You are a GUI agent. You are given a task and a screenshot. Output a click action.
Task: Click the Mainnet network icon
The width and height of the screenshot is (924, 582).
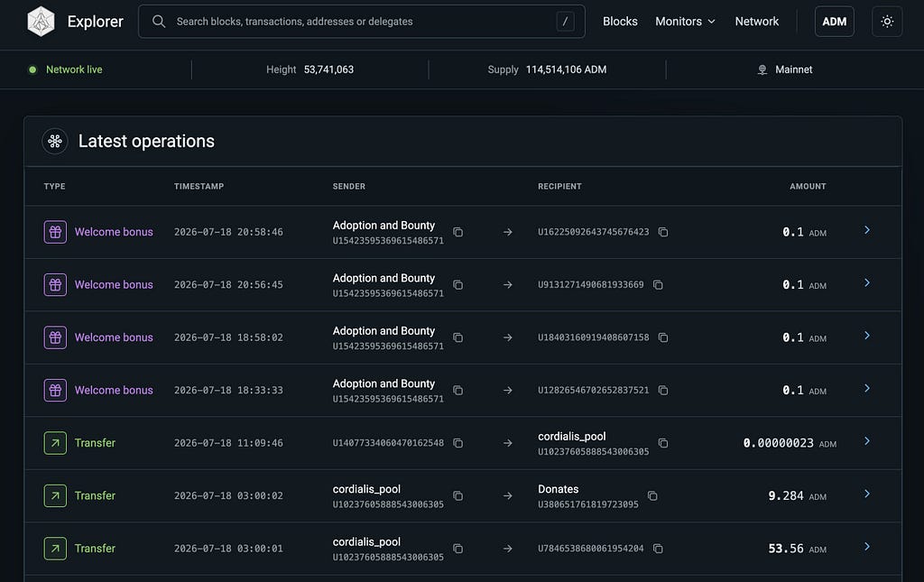[762, 69]
